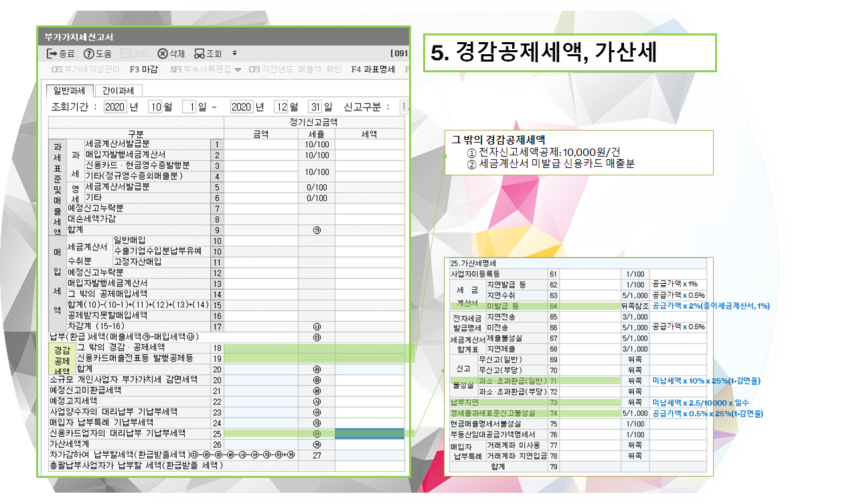Click the end month 12 field

[282, 106]
